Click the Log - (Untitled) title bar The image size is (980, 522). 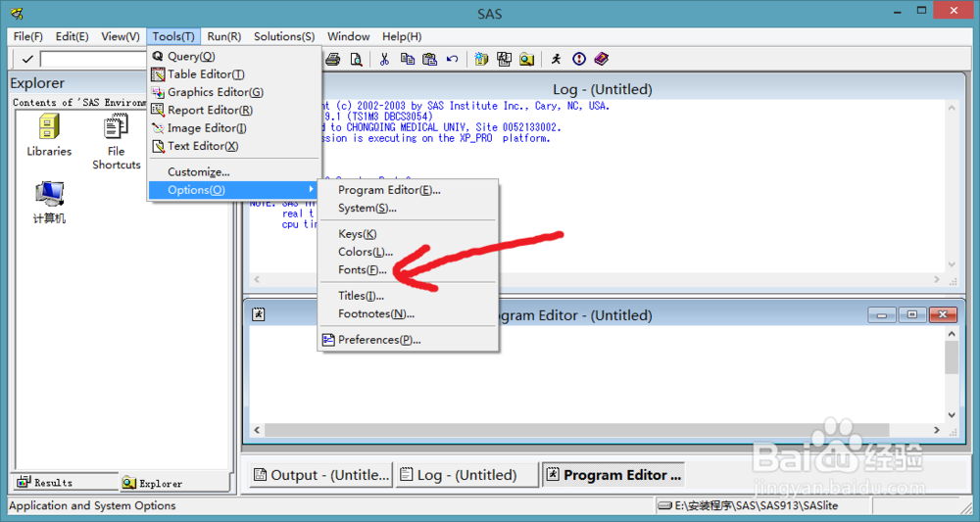coord(602,89)
